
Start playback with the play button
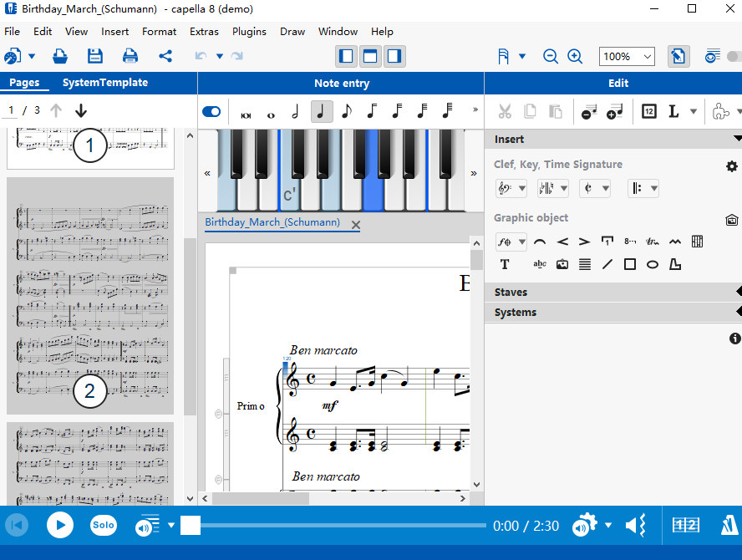(x=59, y=525)
